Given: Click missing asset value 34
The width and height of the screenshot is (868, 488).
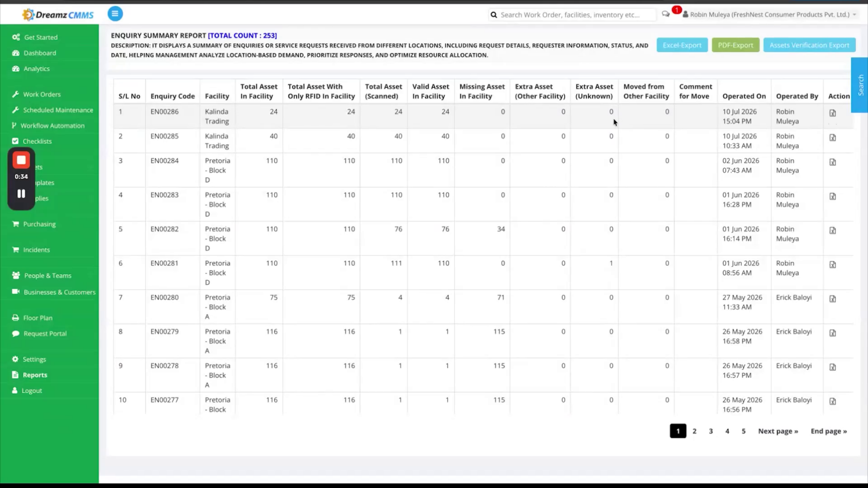Looking at the screenshot, I should pyautogui.click(x=501, y=229).
